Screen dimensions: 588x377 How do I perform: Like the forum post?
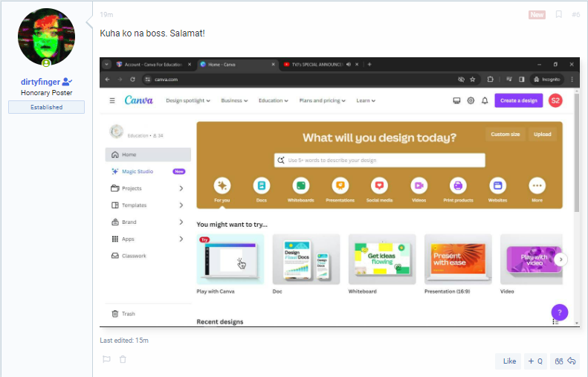click(508, 361)
